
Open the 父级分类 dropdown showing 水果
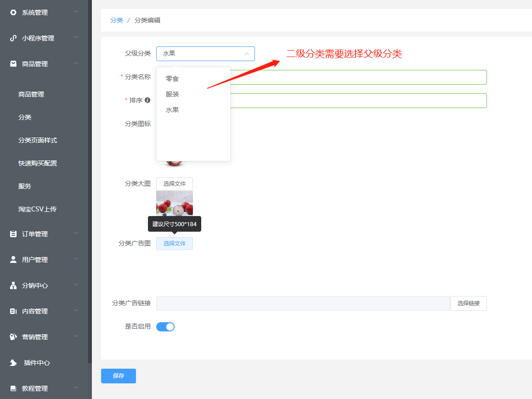(x=205, y=54)
